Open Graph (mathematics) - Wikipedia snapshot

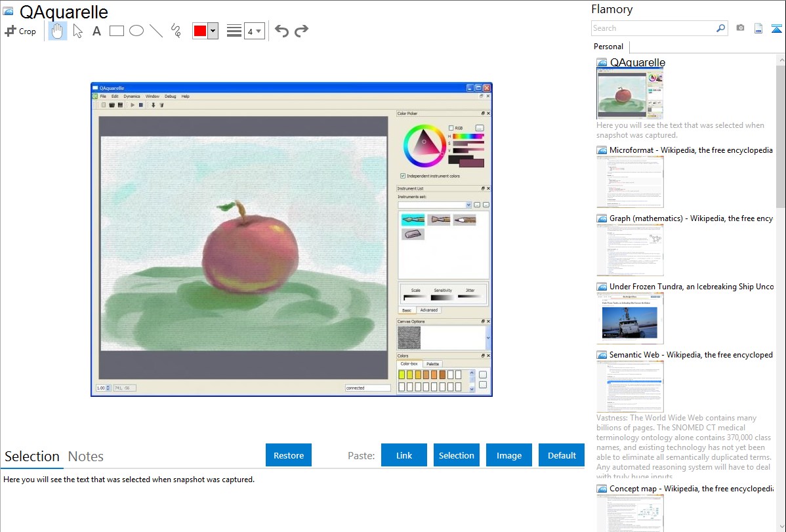coord(691,218)
